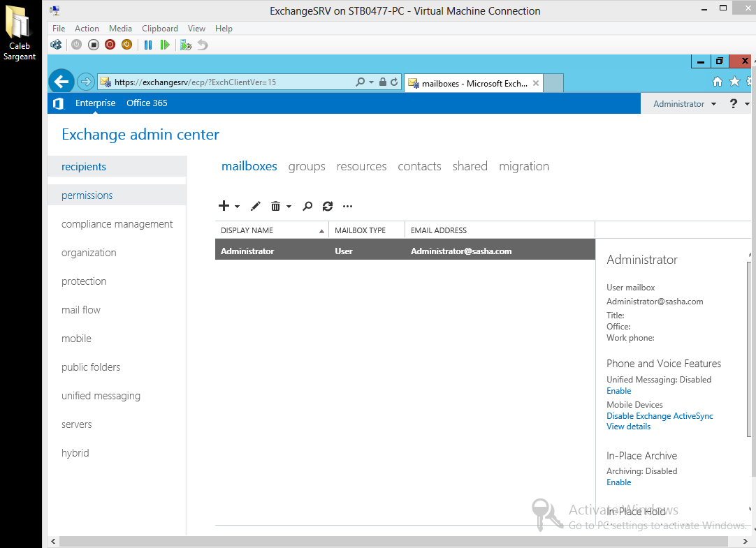Click the Delete trash icon
Screen dimensions: 756x548
[275, 206]
